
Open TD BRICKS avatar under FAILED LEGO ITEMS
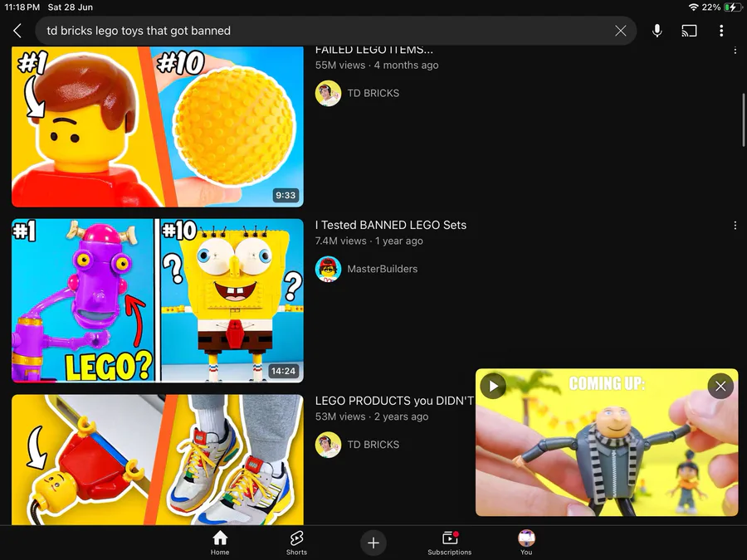tap(328, 93)
